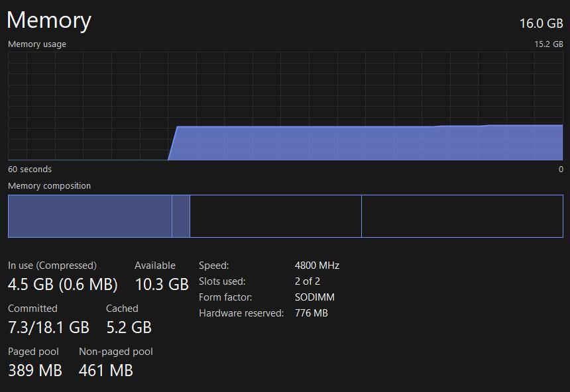
Task: Click the Cached value 5.2 GB
Action: click(129, 327)
